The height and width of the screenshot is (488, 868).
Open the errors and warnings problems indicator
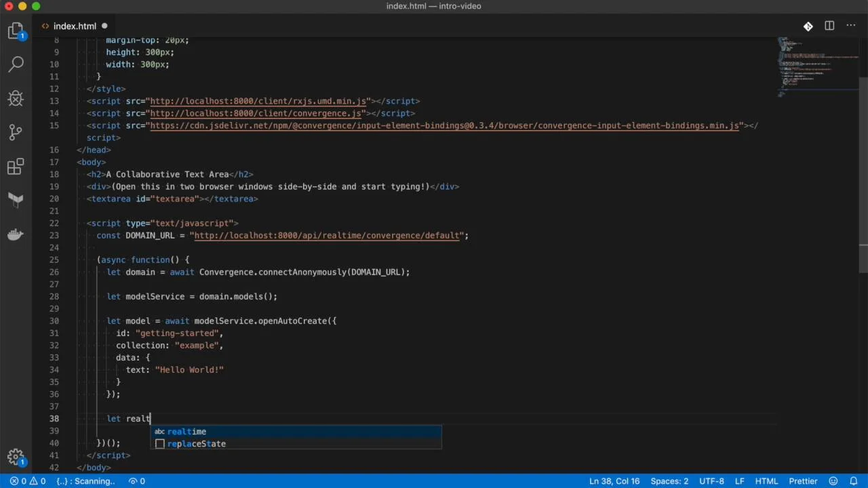(x=28, y=481)
